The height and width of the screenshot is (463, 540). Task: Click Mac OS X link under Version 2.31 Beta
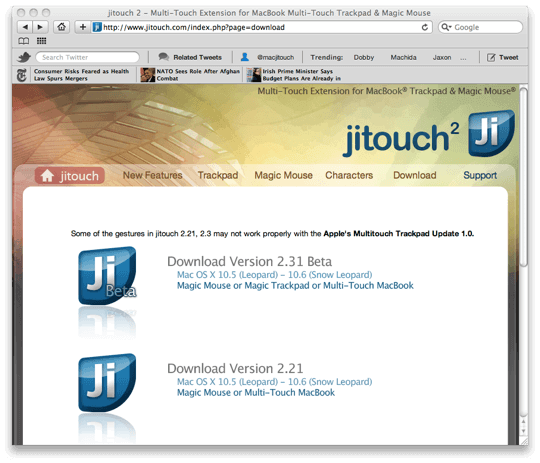(274, 275)
